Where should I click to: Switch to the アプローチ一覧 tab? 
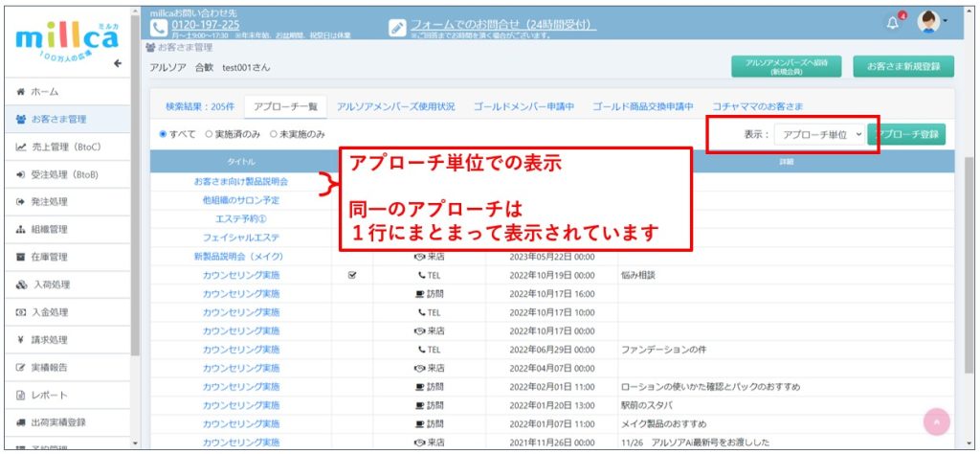click(x=285, y=105)
